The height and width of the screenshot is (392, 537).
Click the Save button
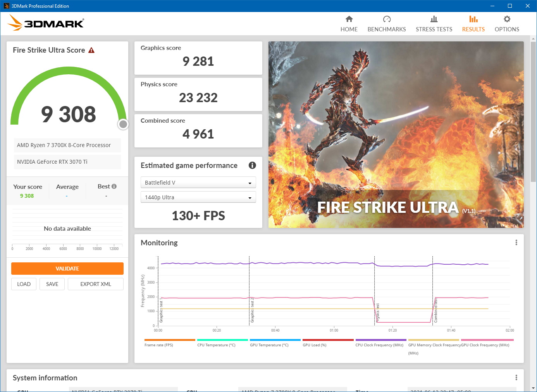point(52,284)
